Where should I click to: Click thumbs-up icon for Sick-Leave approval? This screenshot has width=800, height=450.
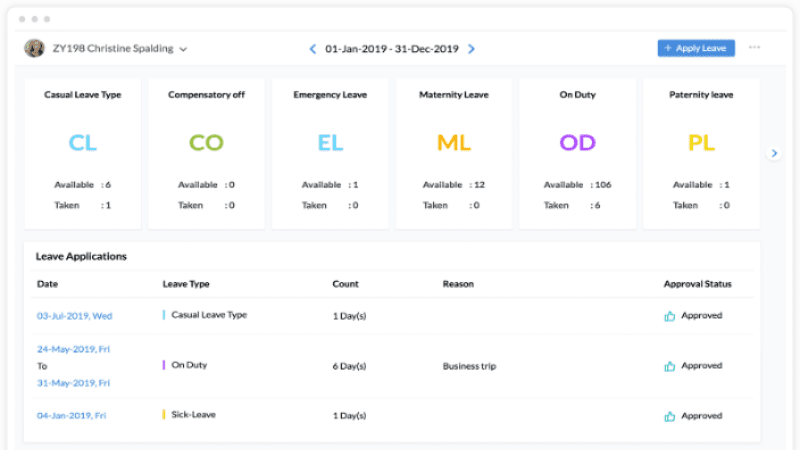click(670, 416)
